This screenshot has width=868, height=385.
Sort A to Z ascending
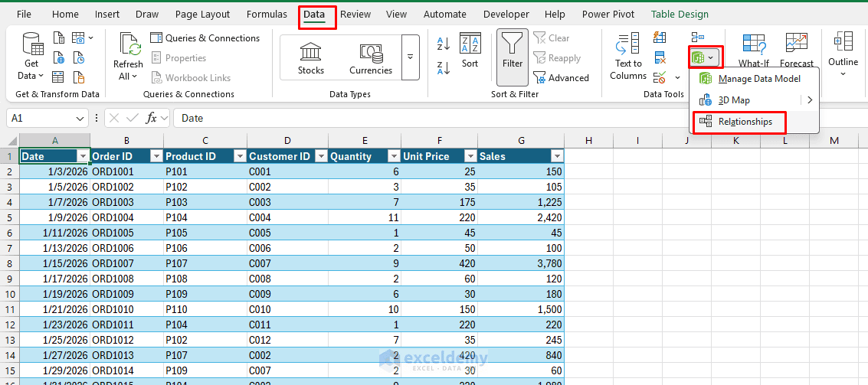point(444,43)
